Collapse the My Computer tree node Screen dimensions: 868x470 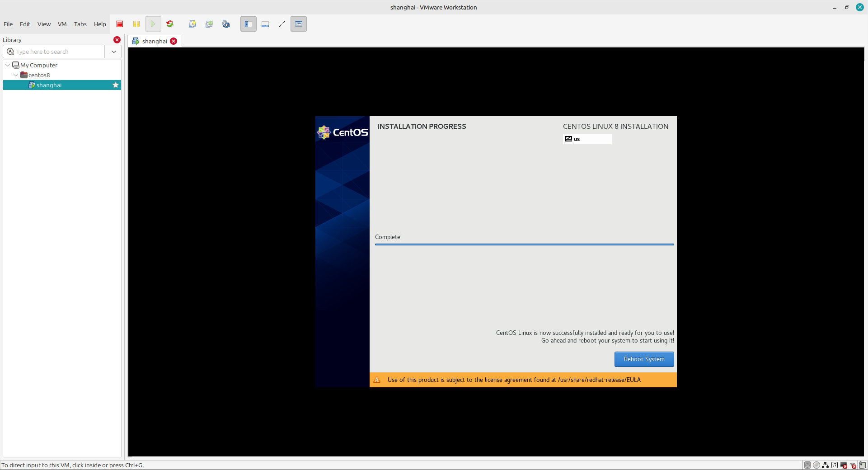[8, 65]
